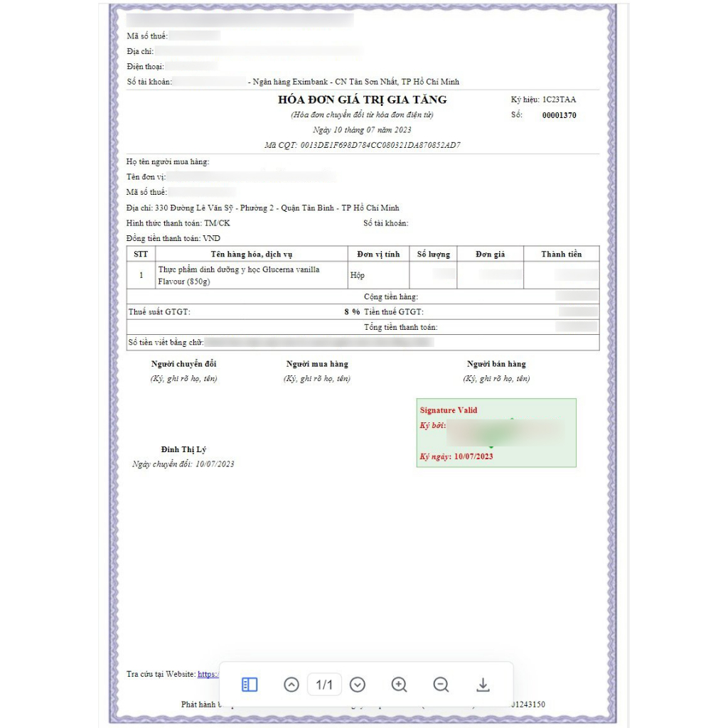Toggle the sidebar panel icon
This screenshot has width=728, height=728.
[250, 685]
